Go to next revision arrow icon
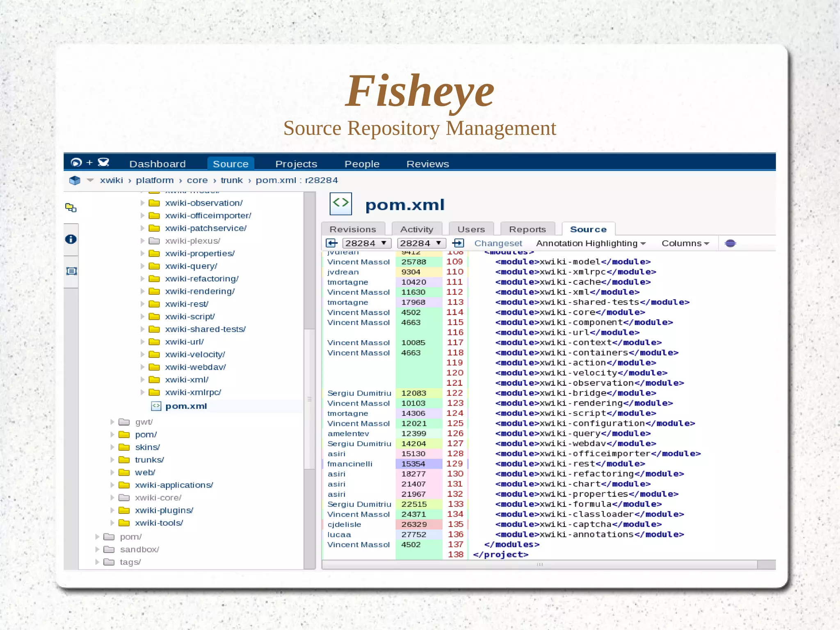Screen dimensions: 840x630 coord(458,243)
